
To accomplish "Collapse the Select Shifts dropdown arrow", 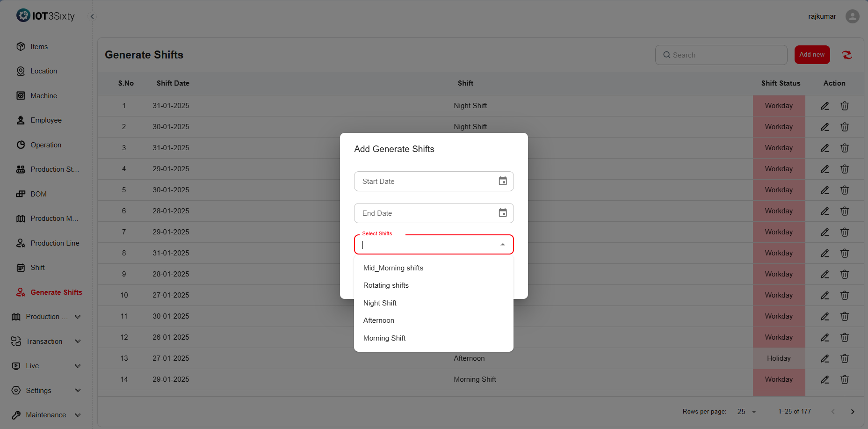I will click(x=503, y=245).
